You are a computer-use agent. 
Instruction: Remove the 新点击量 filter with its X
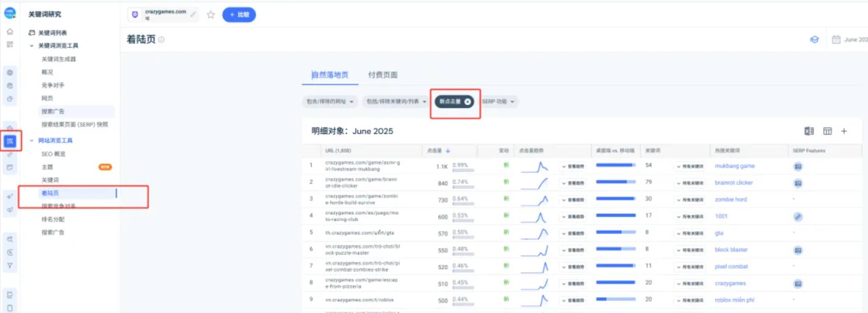pyautogui.click(x=467, y=102)
